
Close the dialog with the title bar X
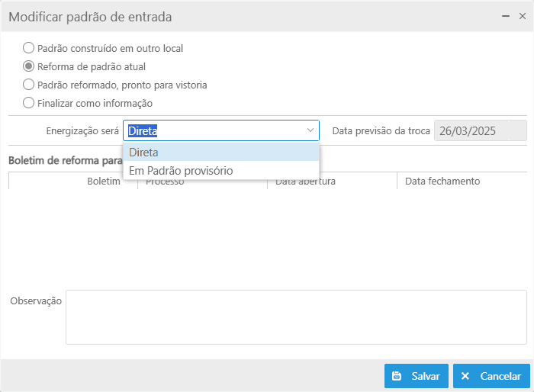tap(522, 16)
